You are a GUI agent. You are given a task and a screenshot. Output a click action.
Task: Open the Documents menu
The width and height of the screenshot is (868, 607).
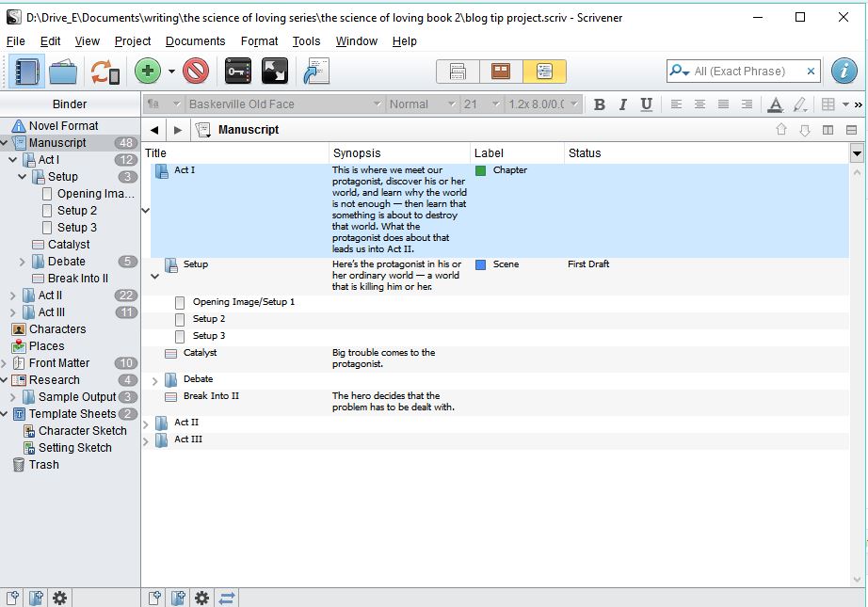point(195,41)
